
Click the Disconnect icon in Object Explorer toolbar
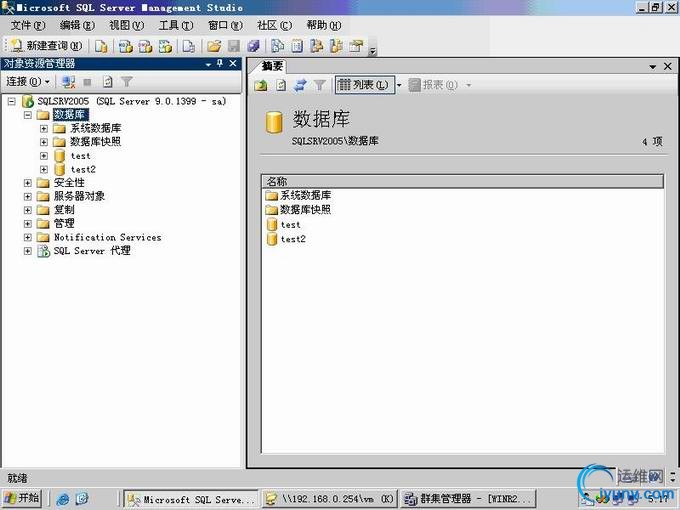pos(68,82)
